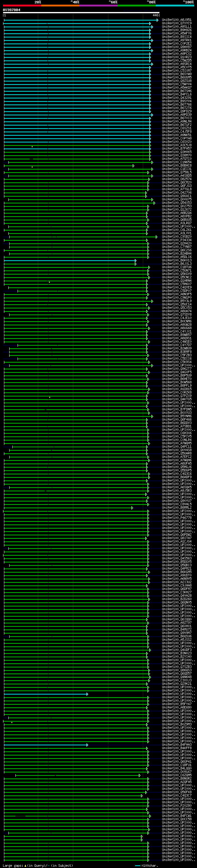The width and height of the screenshot is (197, 868).
Task: Select label UniRef100_C1EI31
Action: pyautogui.click(x=176, y=169)
